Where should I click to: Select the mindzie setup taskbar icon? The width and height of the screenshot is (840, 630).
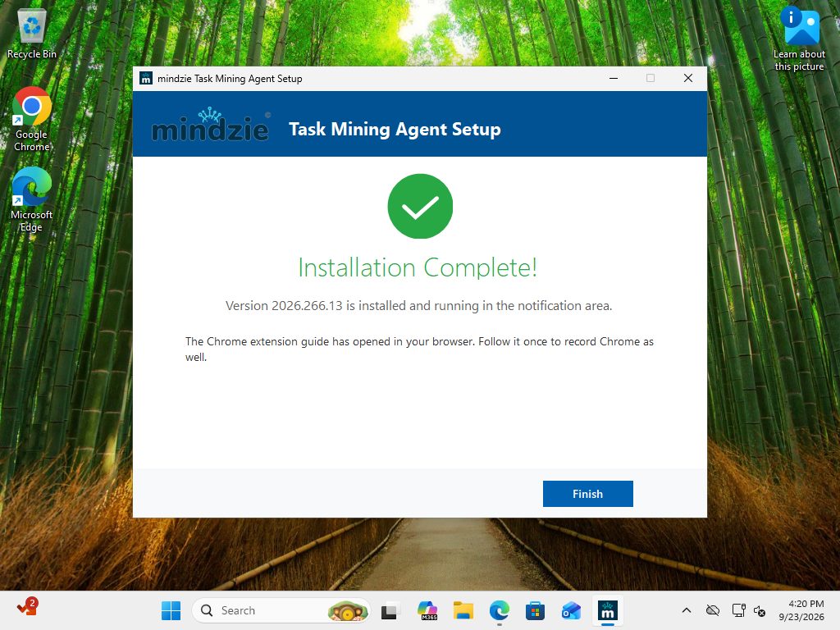click(x=608, y=610)
